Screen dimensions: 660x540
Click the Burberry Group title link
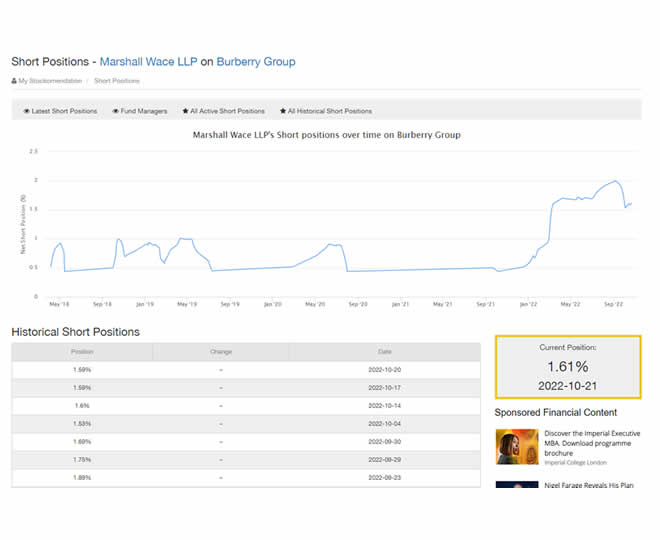click(256, 62)
